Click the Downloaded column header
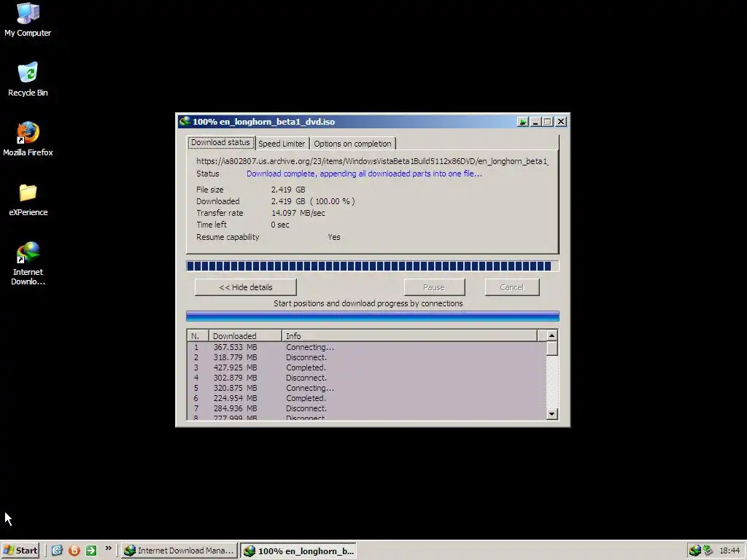Viewport: 747px width, 560px height. coord(245,335)
